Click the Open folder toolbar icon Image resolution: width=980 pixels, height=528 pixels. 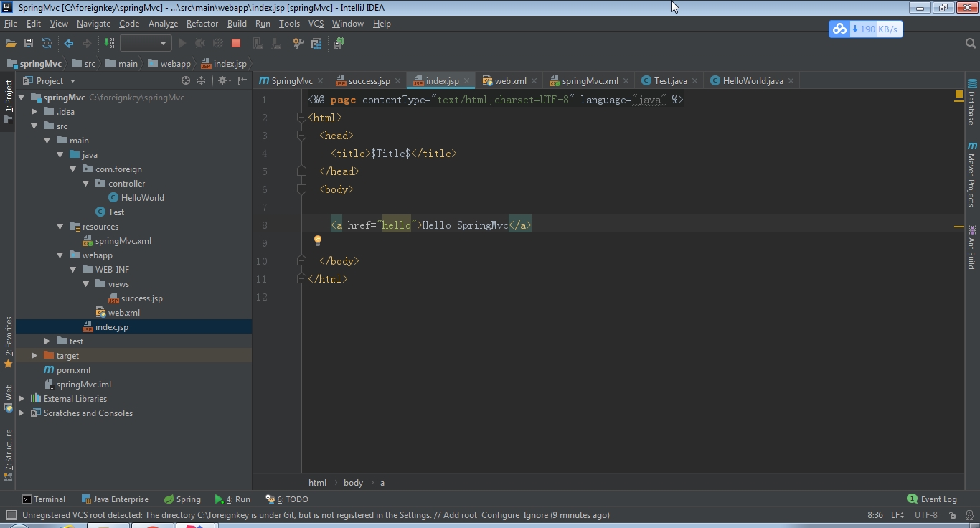[x=11, y=43]
